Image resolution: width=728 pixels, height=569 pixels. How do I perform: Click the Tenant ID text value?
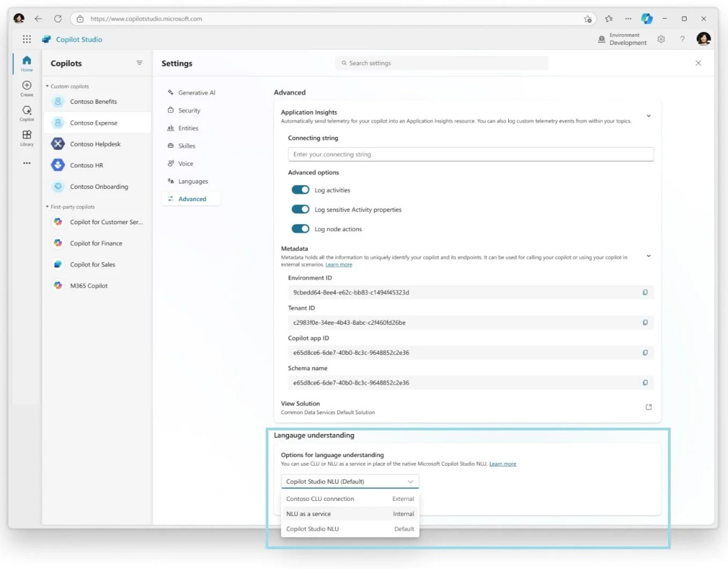tap(349, 323)
